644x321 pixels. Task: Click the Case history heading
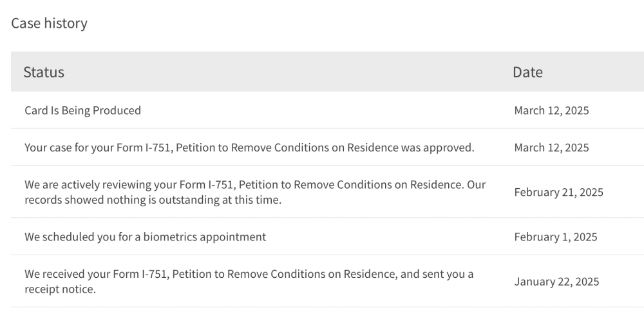coord(50,23)
